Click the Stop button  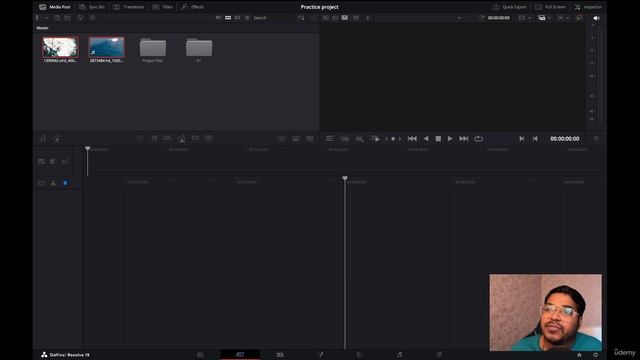point(438,139)
